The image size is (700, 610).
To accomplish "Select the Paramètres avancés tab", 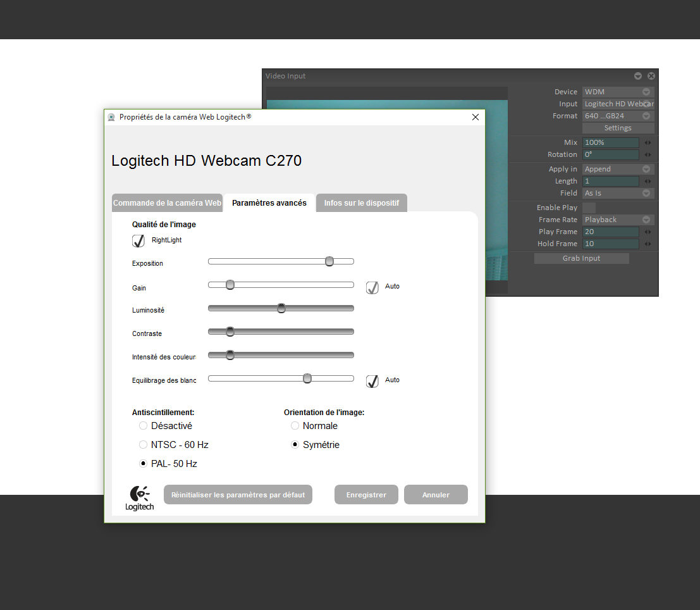I will (x=269, y=203).
